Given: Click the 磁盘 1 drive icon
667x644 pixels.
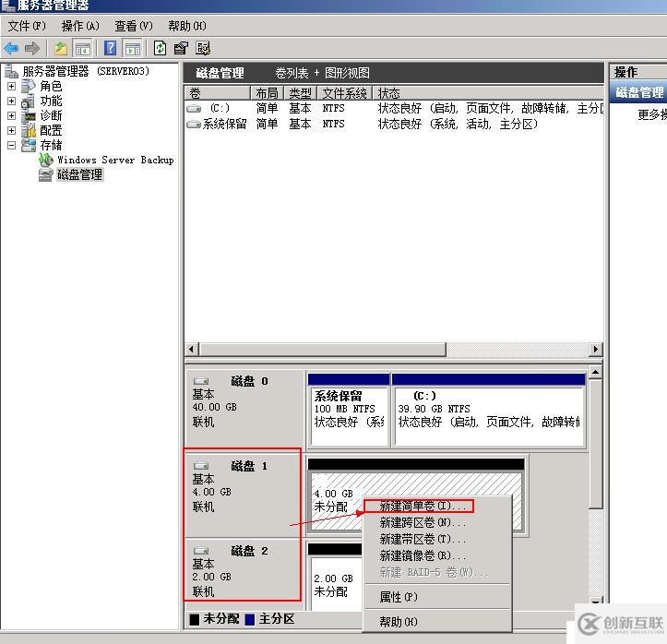Looking at the screenshot, I should [201, 466].
